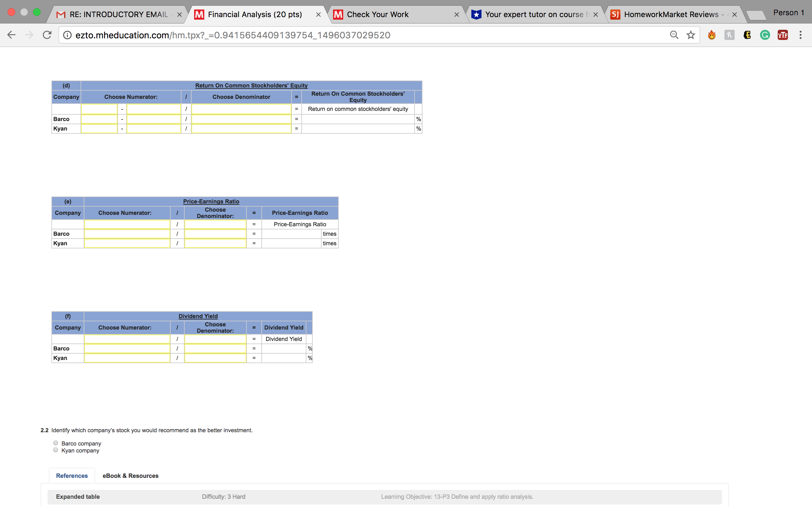812x507 pixels.
Task: Open the site information icon next to URL
Action: (x=67, y=35)
